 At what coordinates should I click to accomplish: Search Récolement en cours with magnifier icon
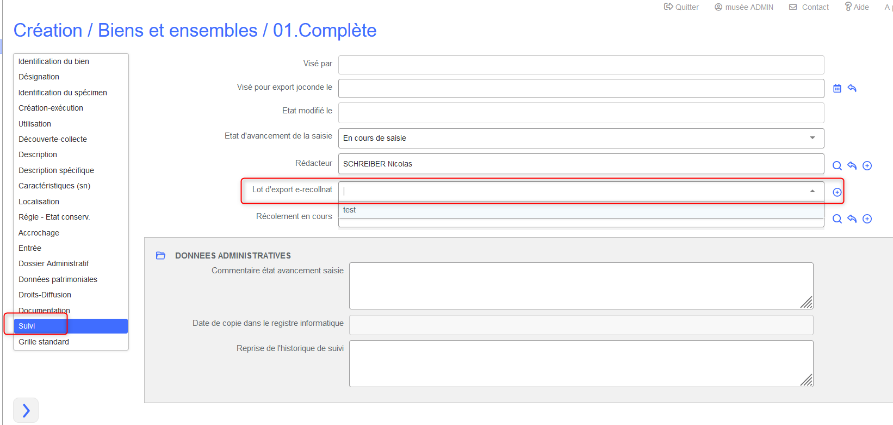click(x=838, y=219)
